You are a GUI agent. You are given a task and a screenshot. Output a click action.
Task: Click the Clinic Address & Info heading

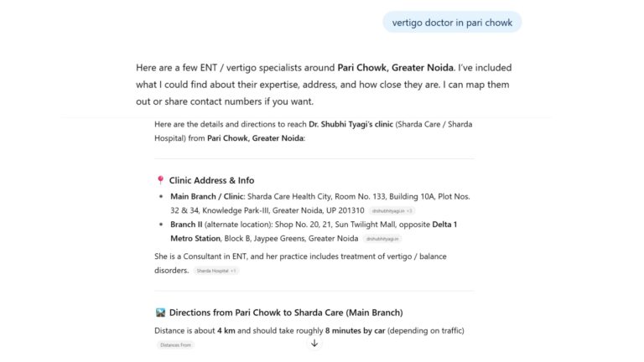211,180
